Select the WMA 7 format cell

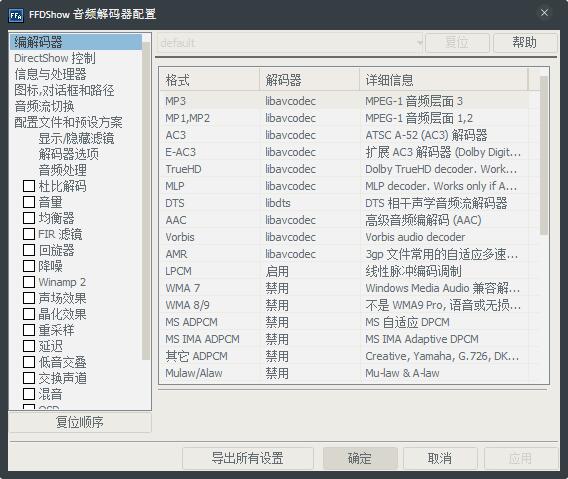[210, 288]
